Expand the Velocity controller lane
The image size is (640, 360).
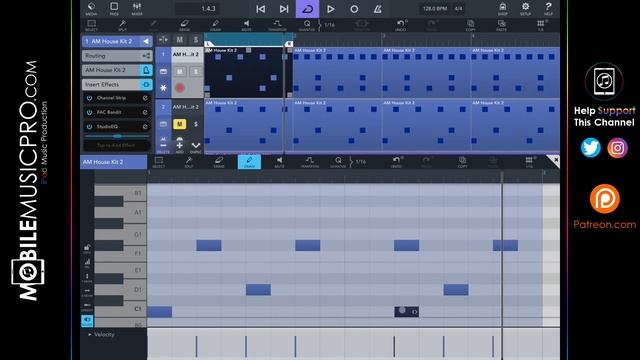[x=90, y=335]
